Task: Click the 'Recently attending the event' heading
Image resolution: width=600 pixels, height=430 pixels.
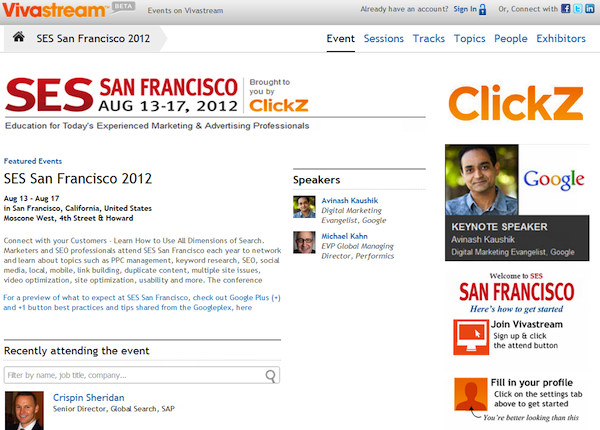Action: coord(77,351)
